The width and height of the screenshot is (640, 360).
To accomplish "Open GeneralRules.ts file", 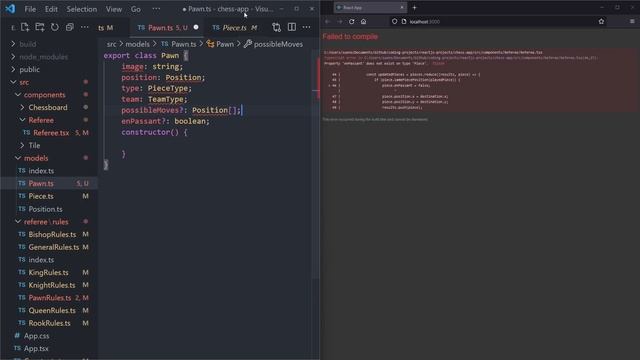I will click(53, 247).
